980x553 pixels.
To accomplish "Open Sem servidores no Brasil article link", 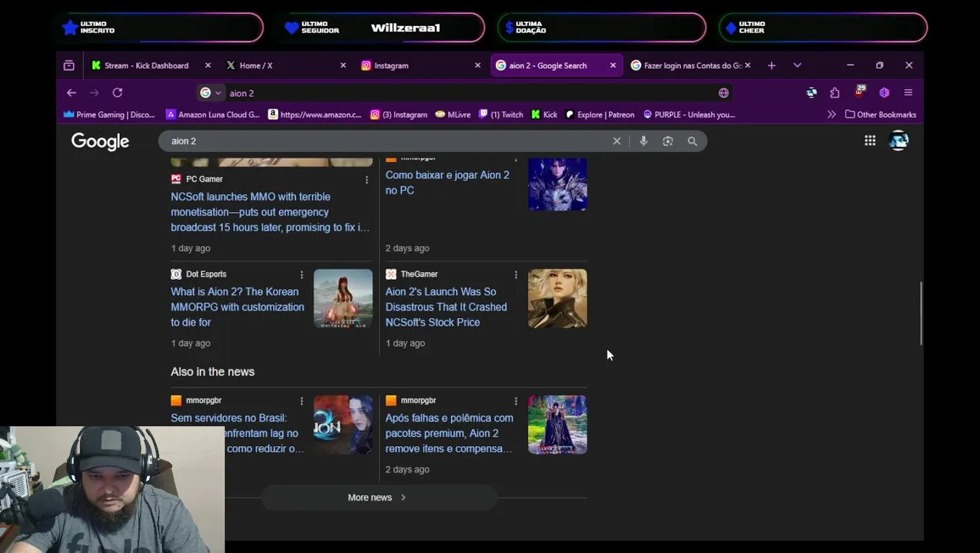I will (x=238, y=433).
